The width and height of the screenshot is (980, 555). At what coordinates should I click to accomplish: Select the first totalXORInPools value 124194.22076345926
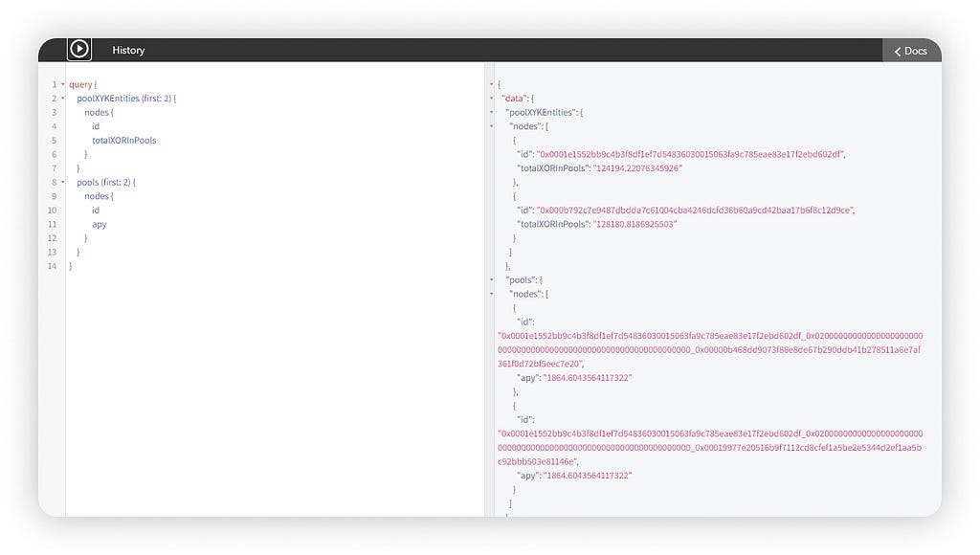[637, 168]
